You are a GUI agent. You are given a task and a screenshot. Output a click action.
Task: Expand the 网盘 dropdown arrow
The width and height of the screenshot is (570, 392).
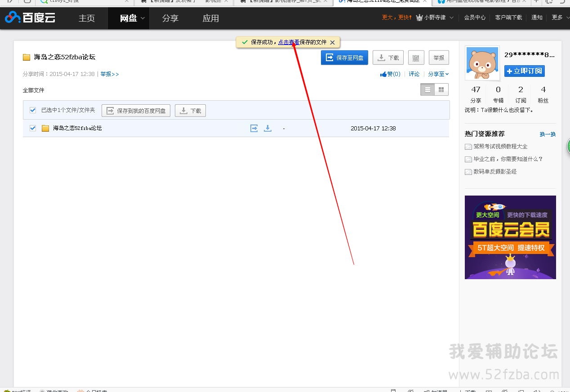point(143,18)
